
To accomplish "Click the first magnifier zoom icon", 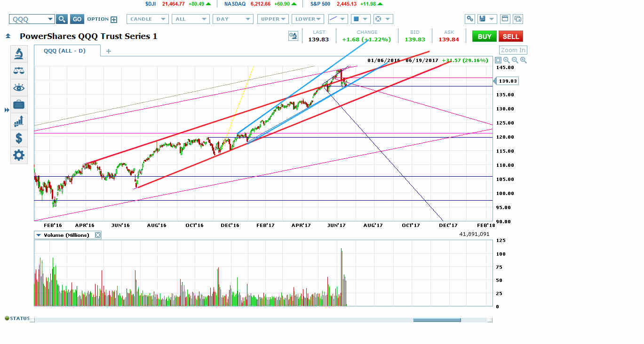I will tap(507, 60).
